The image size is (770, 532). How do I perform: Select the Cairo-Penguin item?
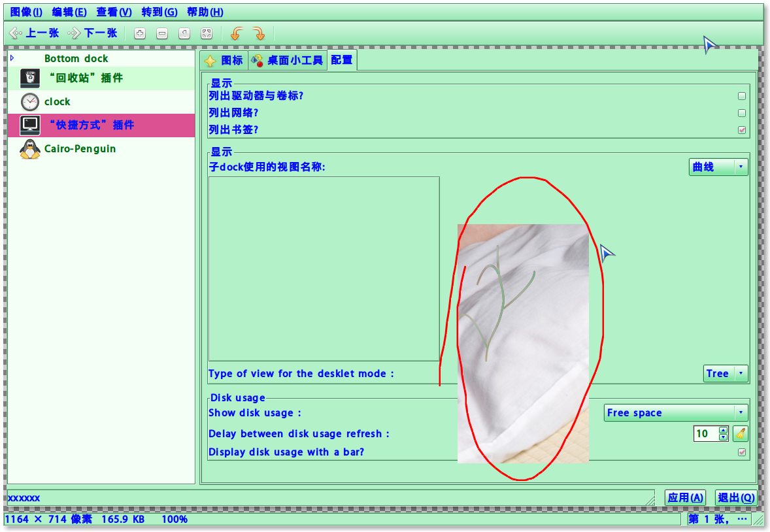[x=101, y=149]
